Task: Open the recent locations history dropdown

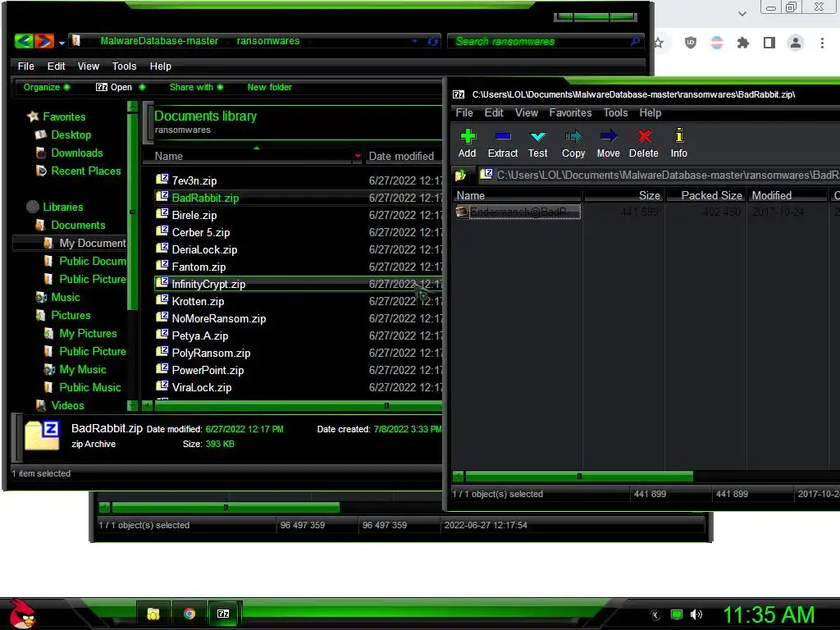Action: [x=62, y=43]
